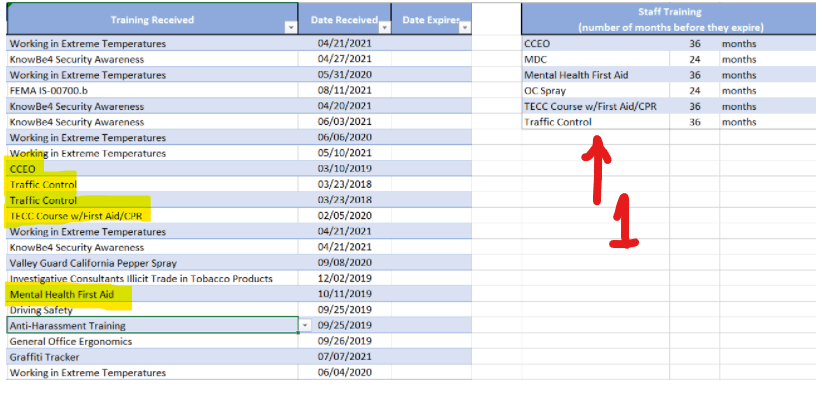Open the Training Received filter dropdown
The height and width of the screenshot is (398, 823).
coord(291,28)
